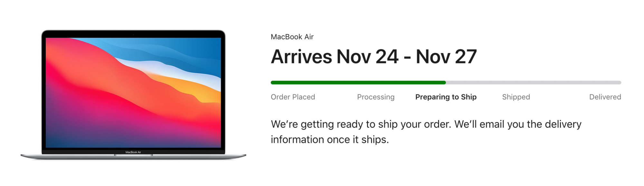Click the thumb notch on the laptop base
This screenshot has height=186, width=644.
[x=133, y=155]
